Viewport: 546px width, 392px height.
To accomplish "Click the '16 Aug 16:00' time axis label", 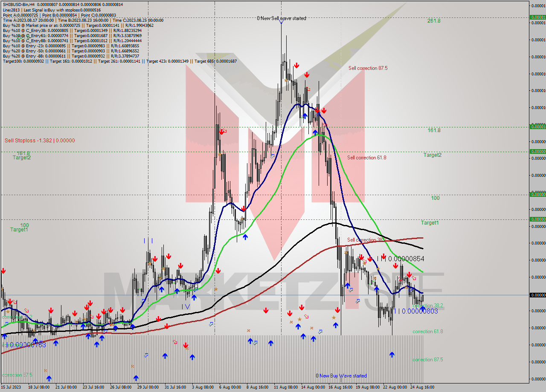I will pos(340,387).
